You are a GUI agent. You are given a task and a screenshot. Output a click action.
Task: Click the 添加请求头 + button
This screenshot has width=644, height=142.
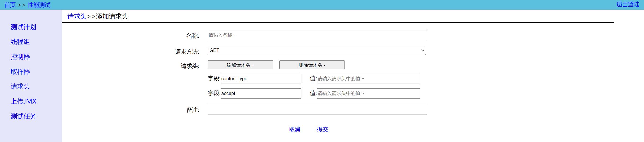[240, 65]
